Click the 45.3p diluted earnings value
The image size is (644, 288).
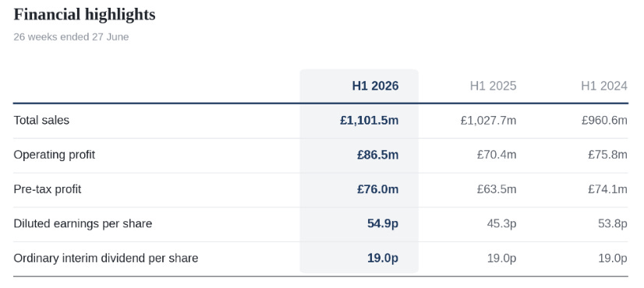pos(501,223)
